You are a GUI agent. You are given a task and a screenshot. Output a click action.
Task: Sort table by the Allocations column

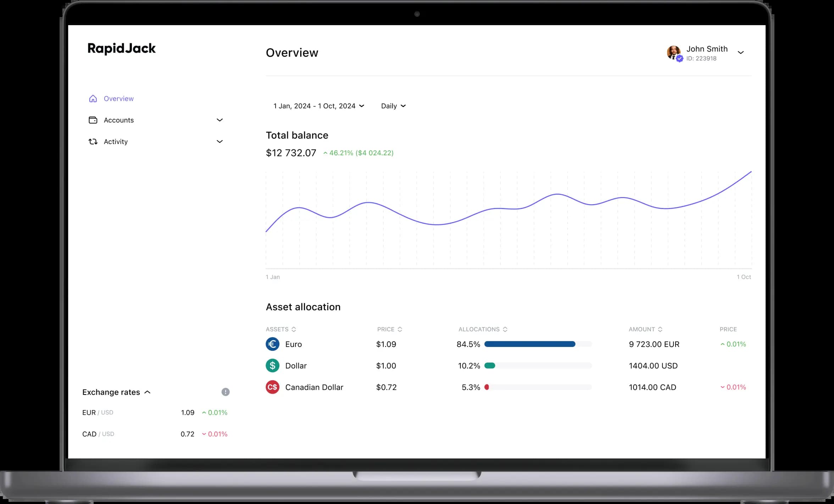(483, 329)
